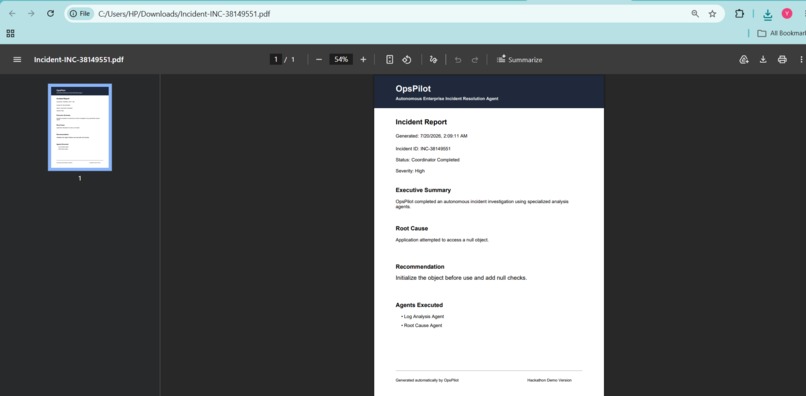Click the Agents Executed heading
This screenshot has height=396, width=806.
419,305
